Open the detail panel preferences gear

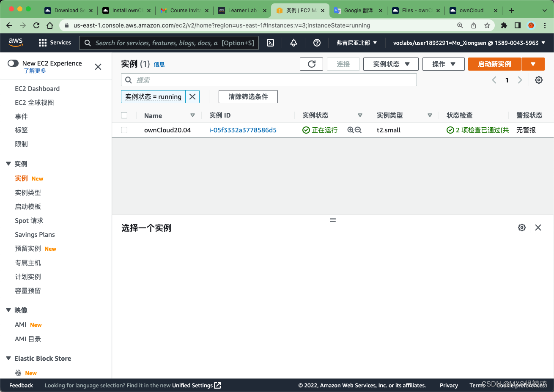coord(521,227)
